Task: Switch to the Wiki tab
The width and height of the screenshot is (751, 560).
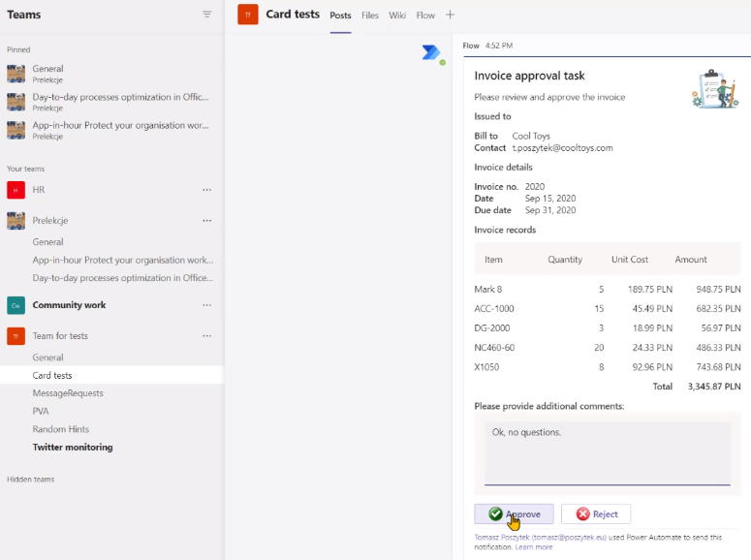Action: (397, 16)
